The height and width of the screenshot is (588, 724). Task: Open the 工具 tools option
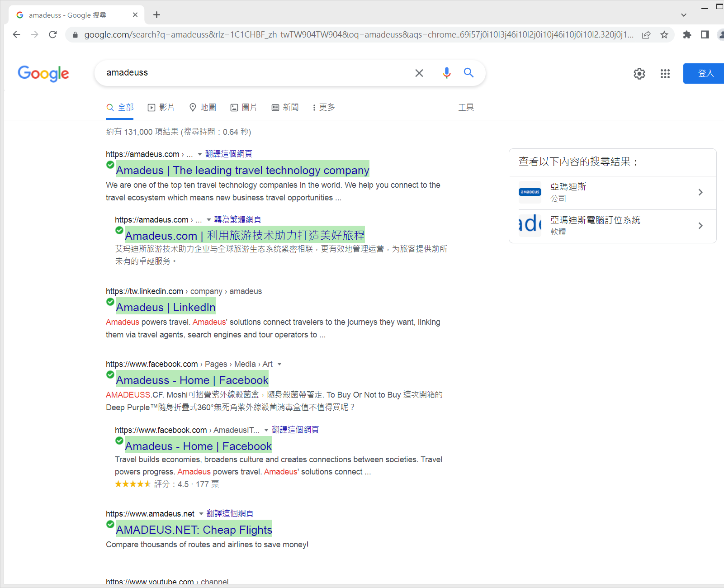pos(466,107)
